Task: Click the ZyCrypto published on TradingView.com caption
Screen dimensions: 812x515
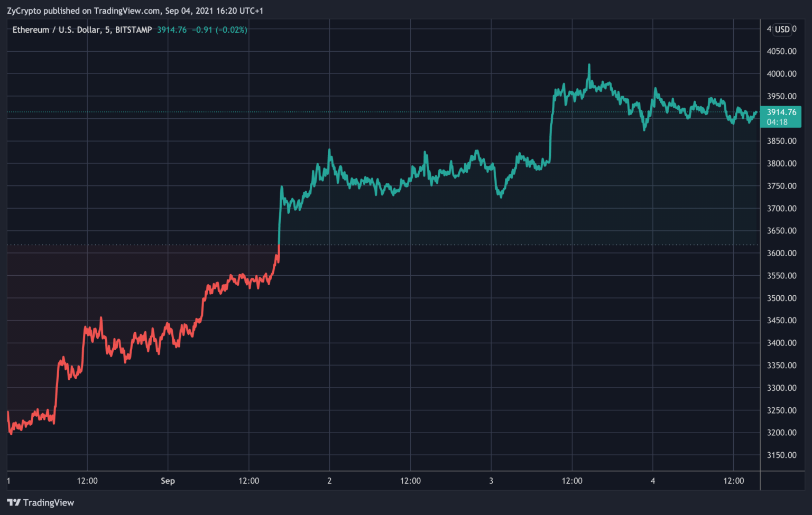Action: tap(135, 11)
